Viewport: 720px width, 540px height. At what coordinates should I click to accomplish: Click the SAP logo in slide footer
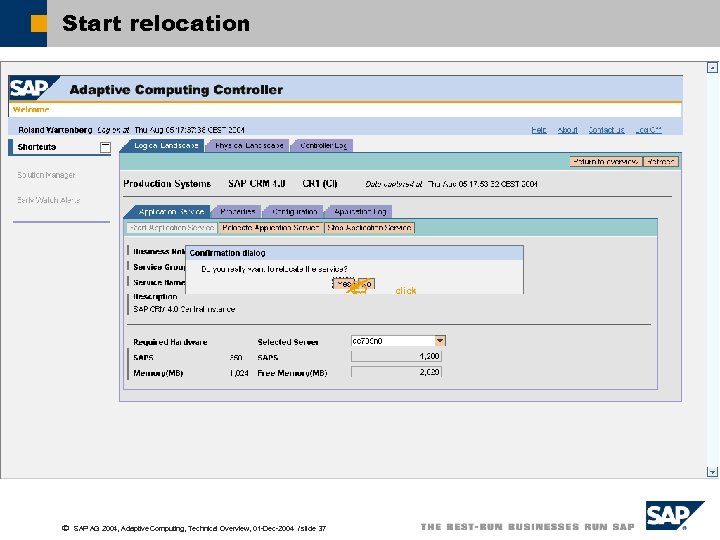(674, 515)
